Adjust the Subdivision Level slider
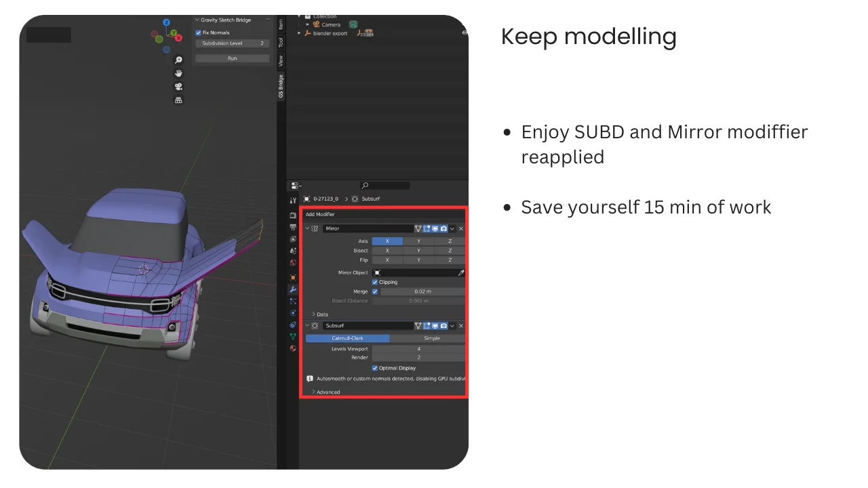 pos(232,43)
